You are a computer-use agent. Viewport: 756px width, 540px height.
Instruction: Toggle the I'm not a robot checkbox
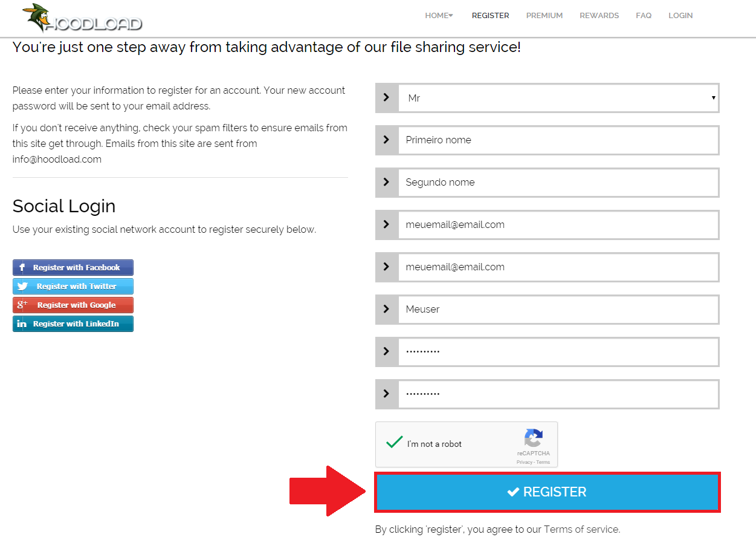pos(395,442)
